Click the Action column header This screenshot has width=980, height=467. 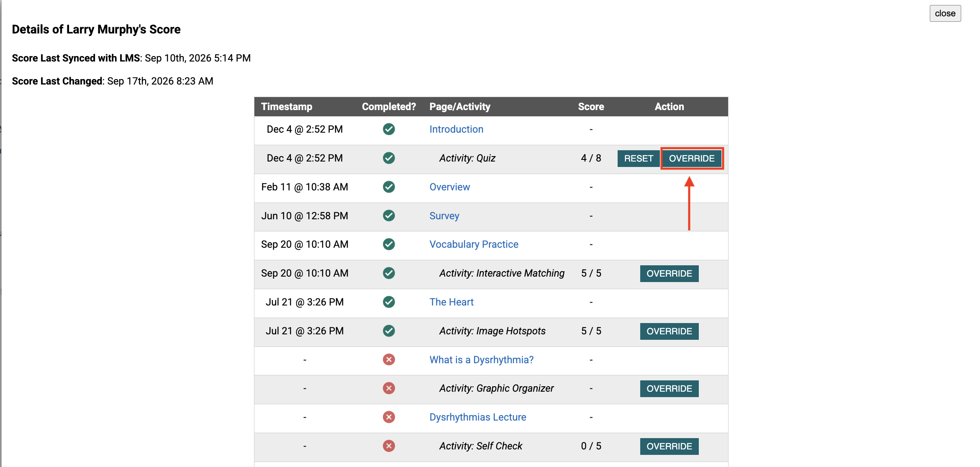point(669,107)
